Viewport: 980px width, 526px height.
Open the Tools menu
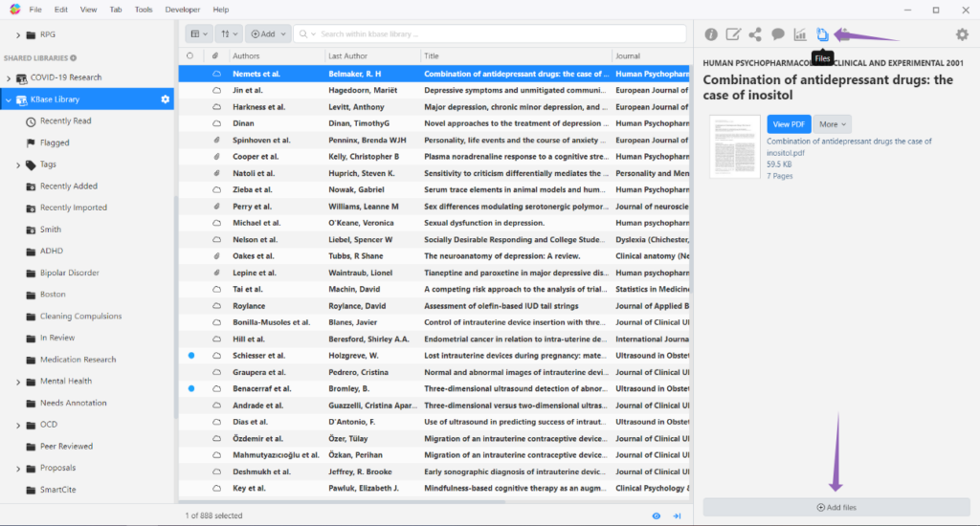(x=144, y=10)
